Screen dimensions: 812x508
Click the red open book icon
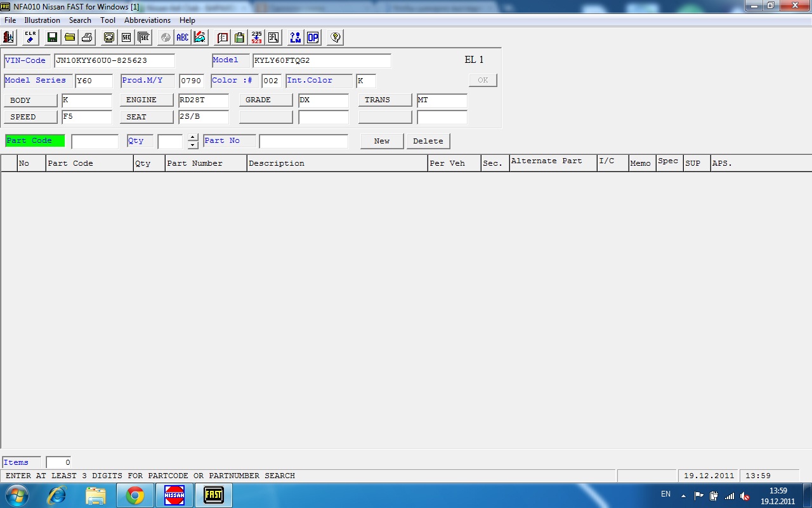tap(223, 37)
